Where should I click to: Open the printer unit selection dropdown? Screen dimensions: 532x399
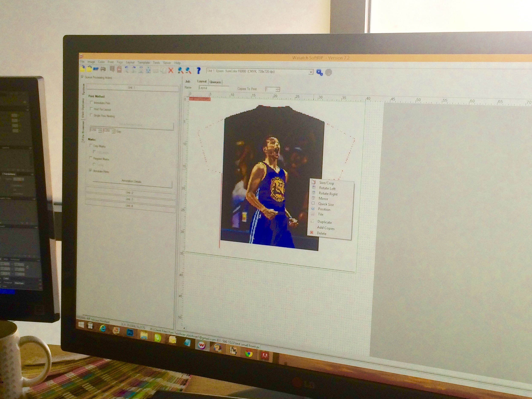[x=311, y=72]
